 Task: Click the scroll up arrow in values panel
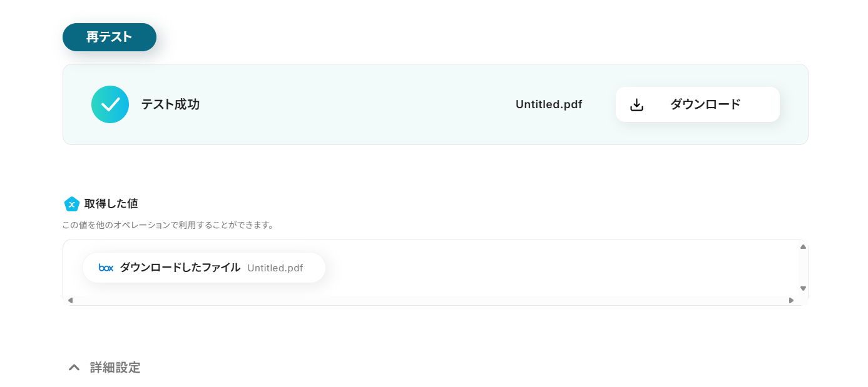804,246
